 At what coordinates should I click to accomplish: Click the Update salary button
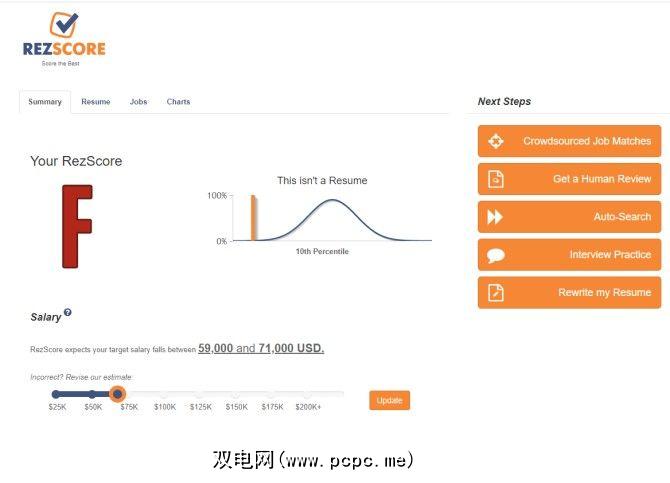389,401
